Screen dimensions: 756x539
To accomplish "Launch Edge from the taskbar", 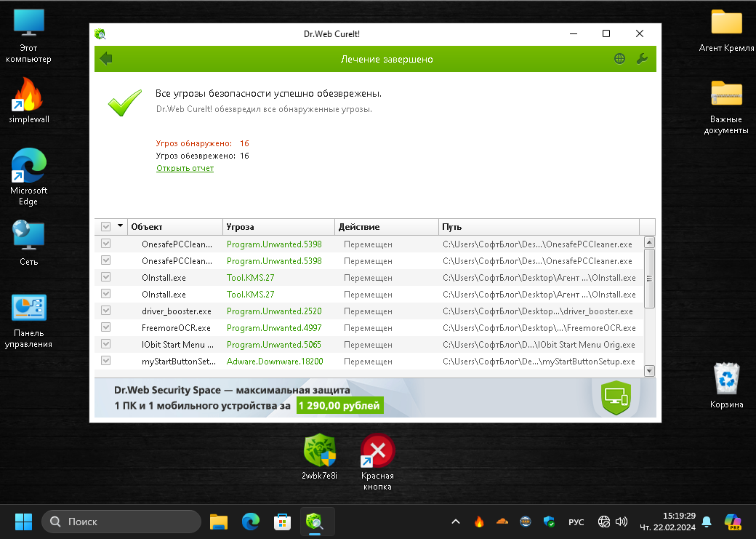I will coord(250,522).
